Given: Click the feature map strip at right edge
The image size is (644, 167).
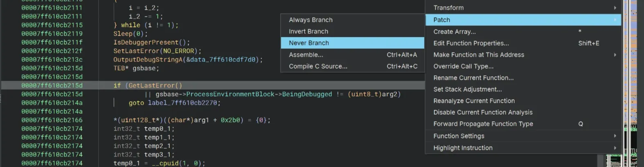Looking at the screenshot, I should pos(633,82).
